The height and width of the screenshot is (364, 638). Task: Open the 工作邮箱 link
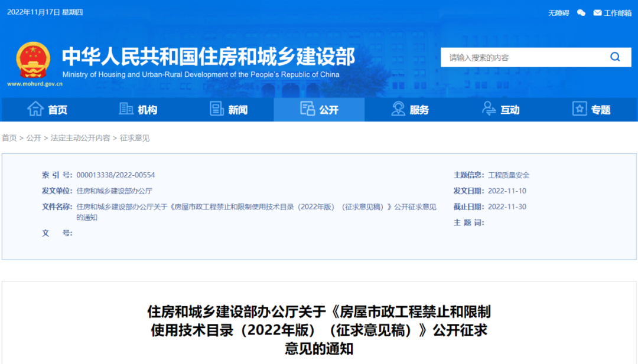(617, 13)
